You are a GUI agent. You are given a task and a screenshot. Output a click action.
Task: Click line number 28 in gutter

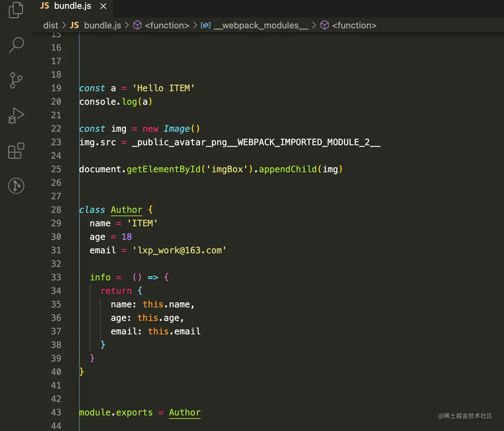[x=56, y=210]
